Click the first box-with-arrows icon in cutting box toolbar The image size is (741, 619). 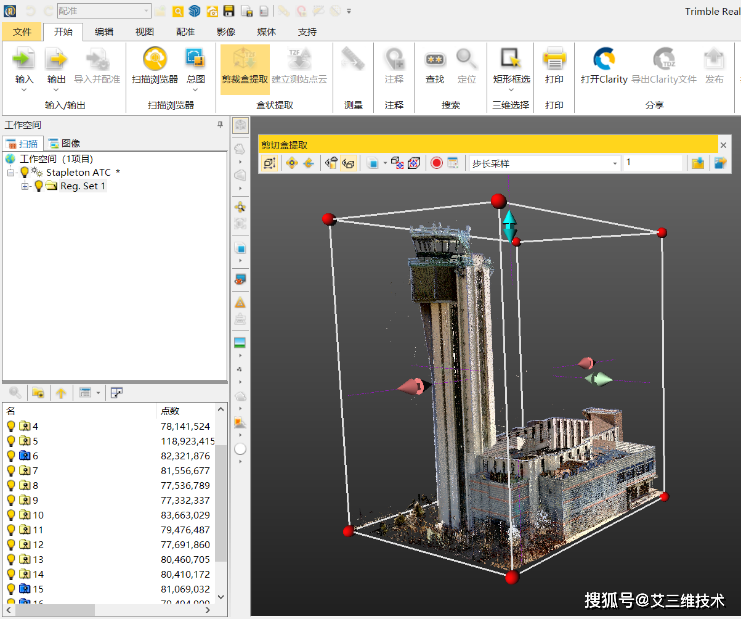(269, 163)
